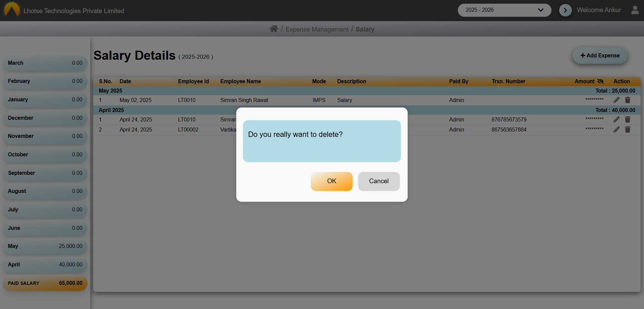The width and height of the screenshot is (644, 309).
Task: Select March in the month sidebar
Action: 45,63
